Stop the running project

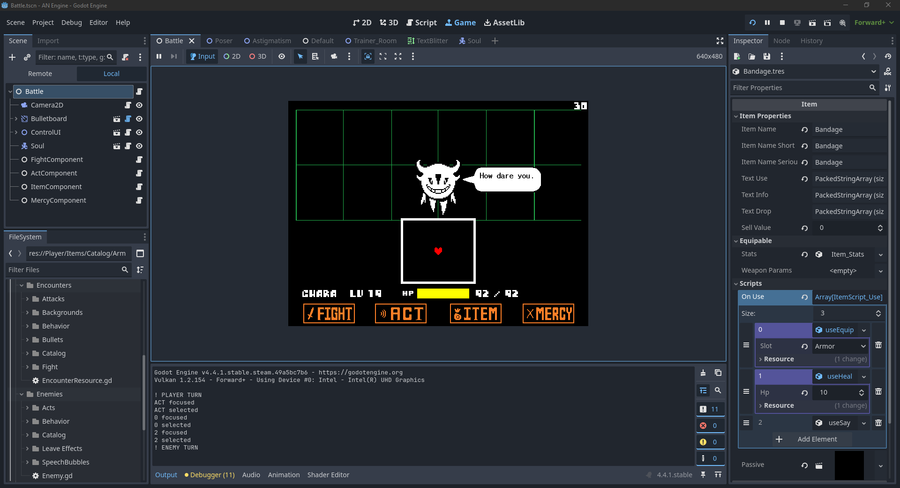782,22
